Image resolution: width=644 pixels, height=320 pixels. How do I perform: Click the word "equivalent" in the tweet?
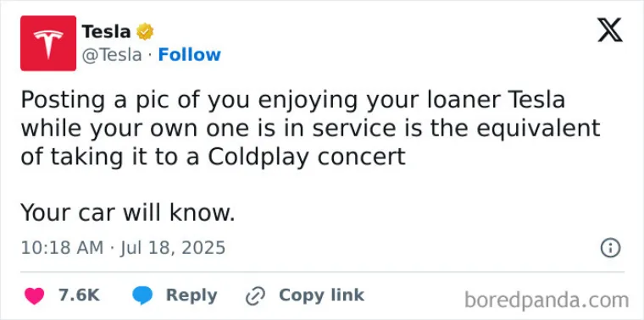(538, 128)
